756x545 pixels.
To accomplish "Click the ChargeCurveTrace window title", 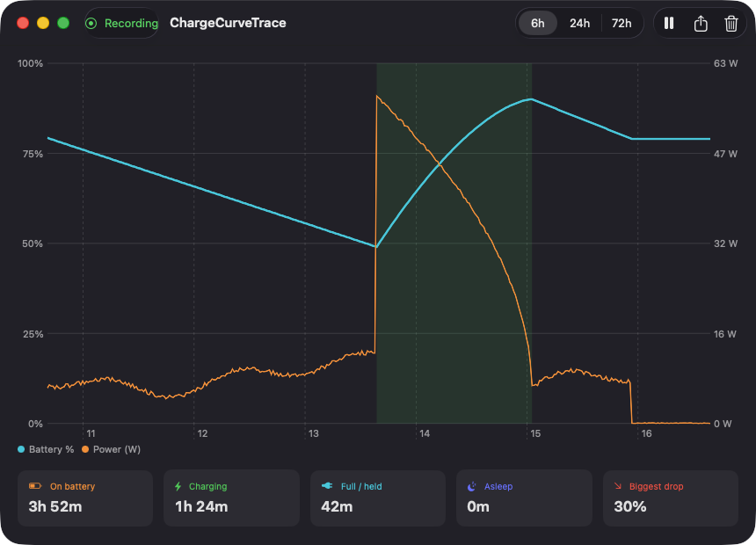I will coord(228,23).
